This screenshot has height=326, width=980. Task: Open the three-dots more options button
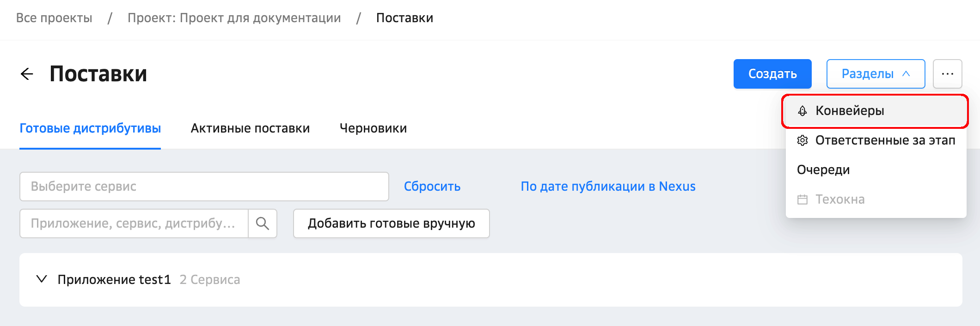pyautogui.click(x=947, y=74)
